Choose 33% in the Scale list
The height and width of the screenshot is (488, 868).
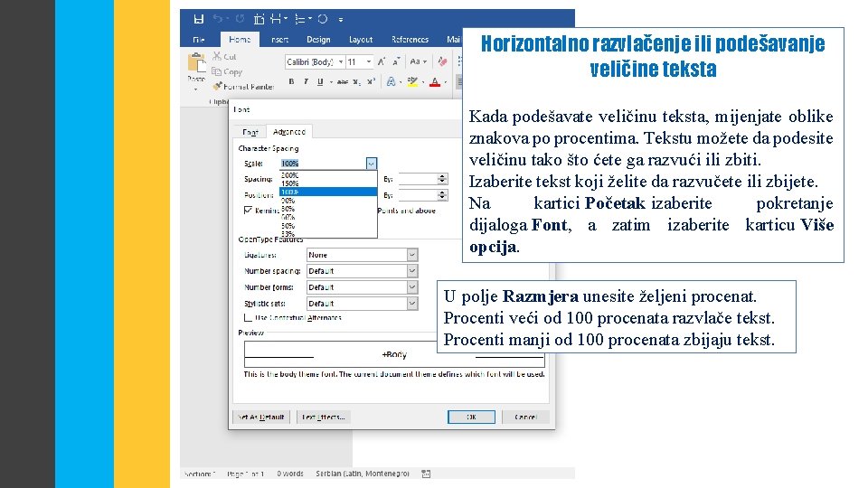pos(328,234)
